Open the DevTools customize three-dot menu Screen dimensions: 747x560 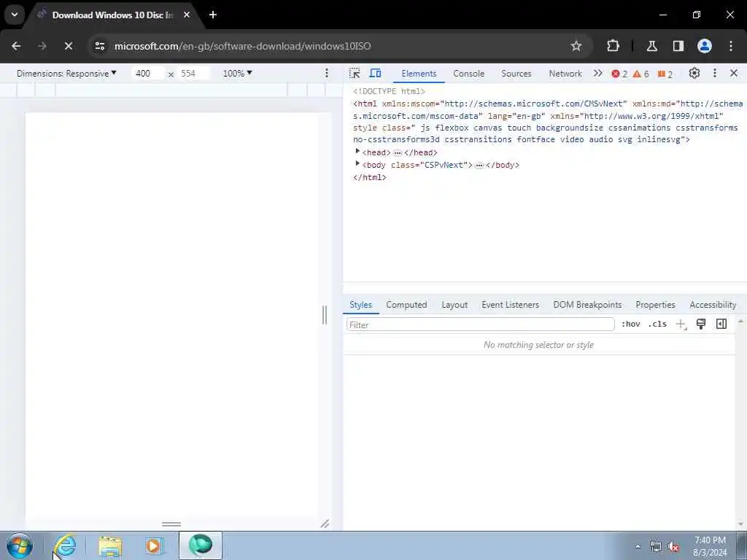[715, 74]
